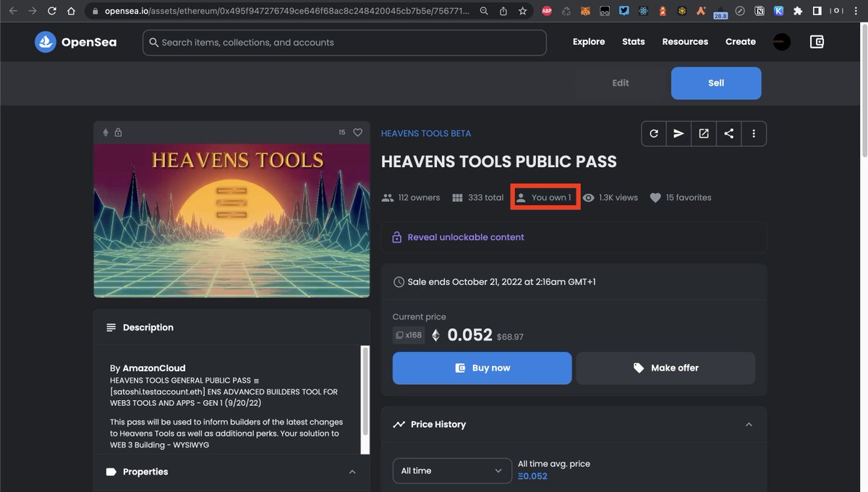Click the browser share page icon

click(503, 12)
